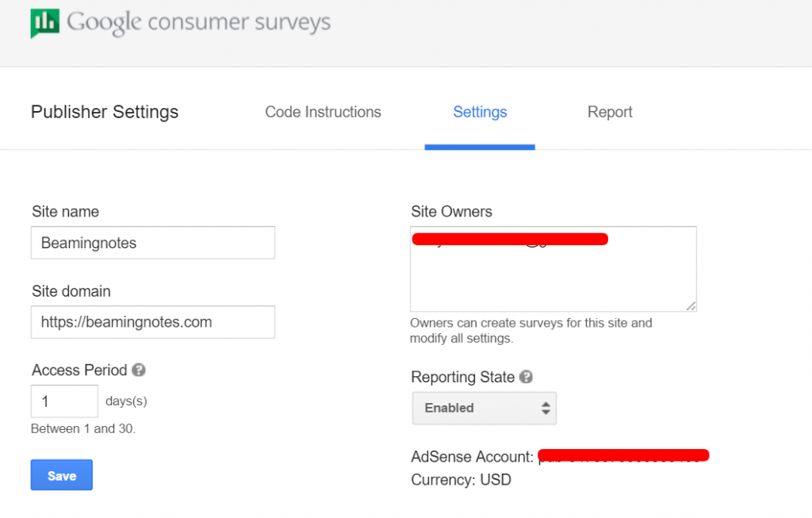This screenshot has width=812, height=518.
Task: Click the Publisher Settings heading
Action: click(105, 112)
